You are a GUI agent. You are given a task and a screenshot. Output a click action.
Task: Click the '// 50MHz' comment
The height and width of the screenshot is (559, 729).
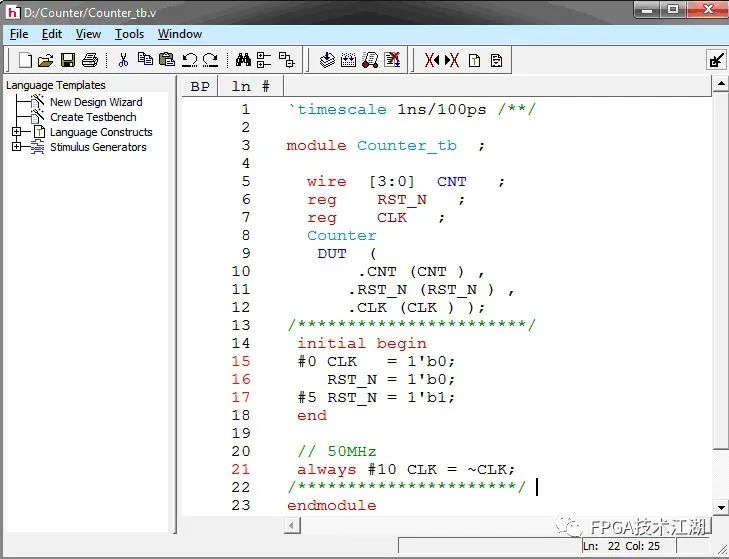pyautogui.click(x=337, y=451)
